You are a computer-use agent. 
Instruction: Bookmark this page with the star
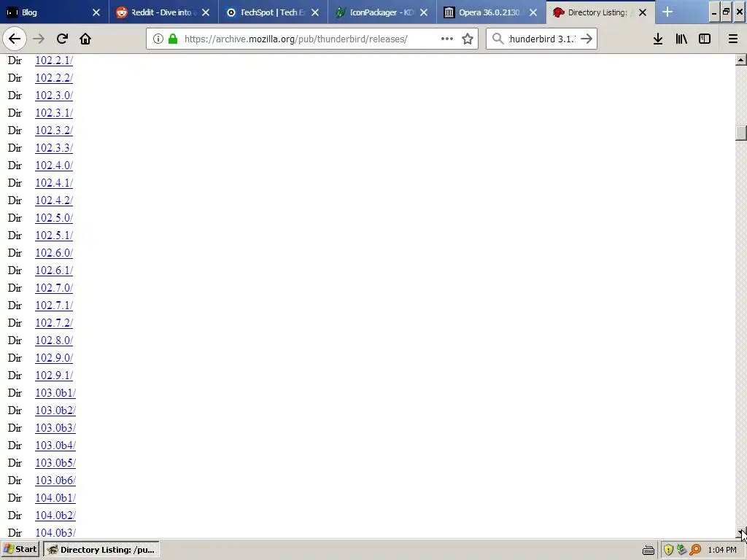click(468, 39)
